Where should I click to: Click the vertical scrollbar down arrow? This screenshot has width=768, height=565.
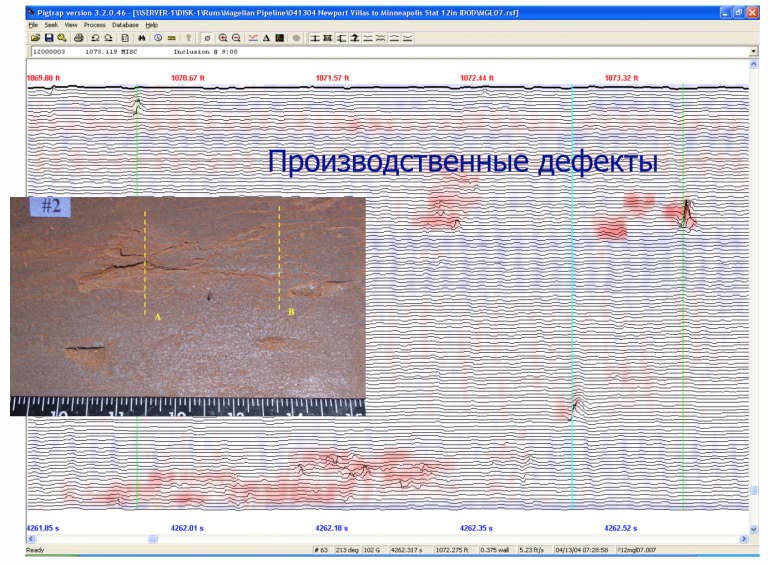click(753, 529)
